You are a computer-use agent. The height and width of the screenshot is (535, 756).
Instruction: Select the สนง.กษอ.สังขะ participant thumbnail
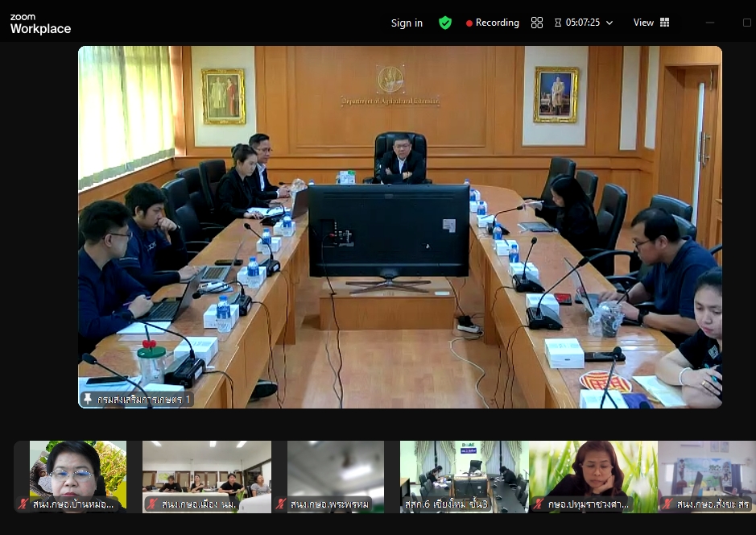coord(707,475)
